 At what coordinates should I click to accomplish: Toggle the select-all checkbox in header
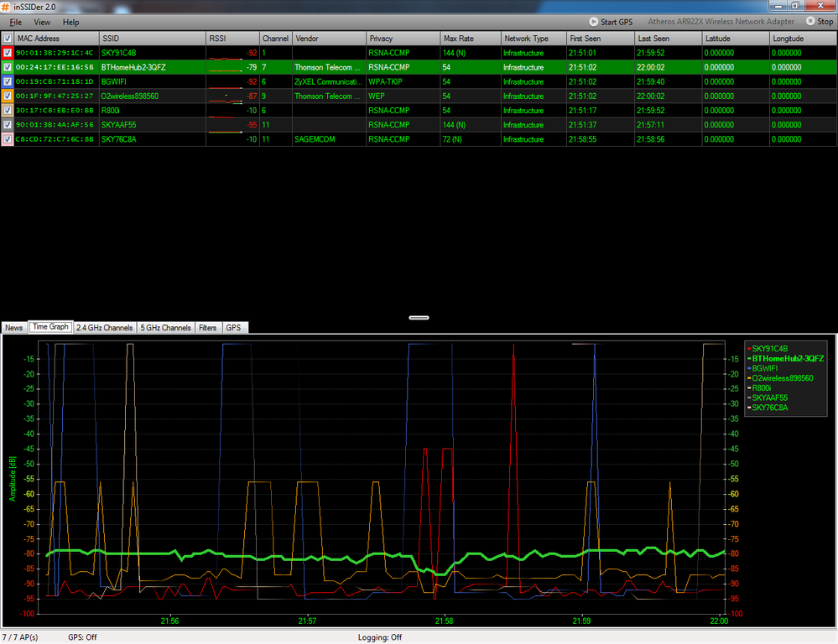[8, 39]
